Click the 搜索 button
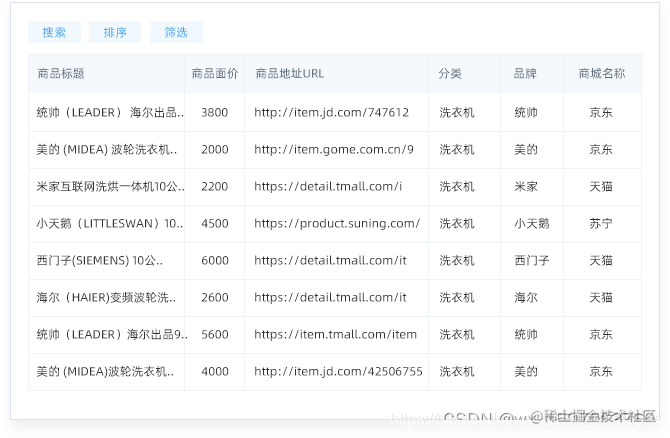The width and height of the screenshot is (670, 438). pos(54,32)
